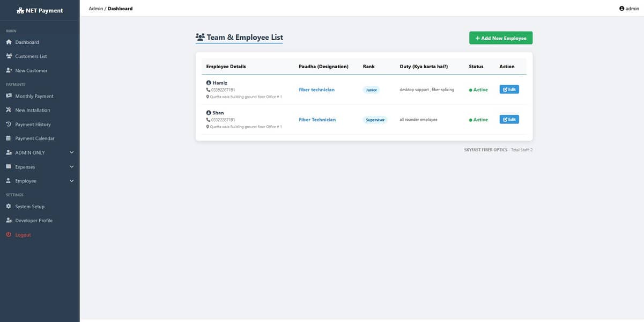Image resolution: width=644 pixels, height=322 pixels.
Task: Click the phone icon in Shan's row
Action: tap(208, 120)
